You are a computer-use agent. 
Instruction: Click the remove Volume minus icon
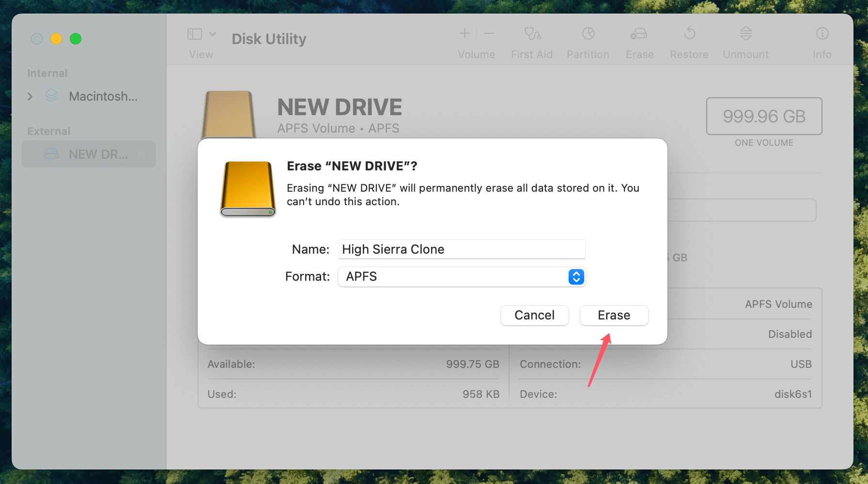pos(489,33)
